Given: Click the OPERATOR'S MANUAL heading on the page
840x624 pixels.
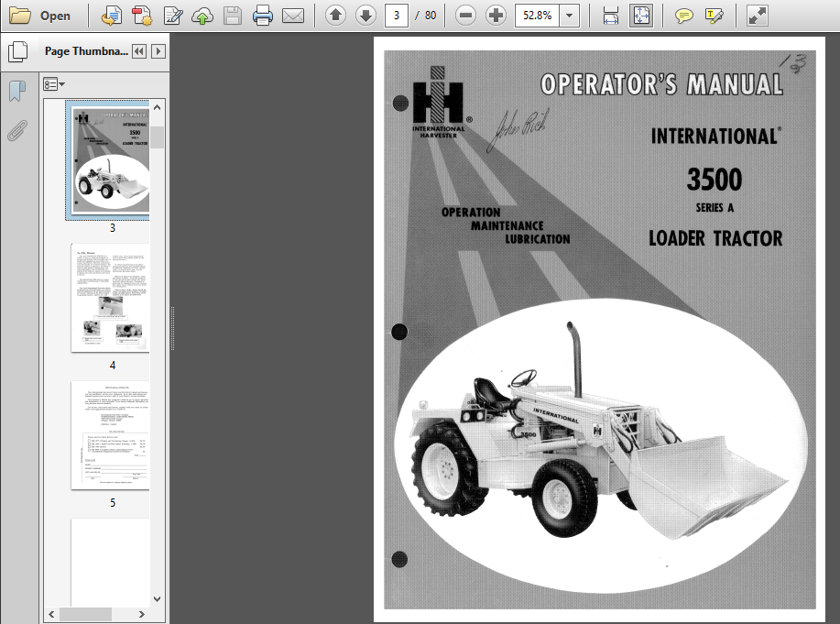Looking at the screenshot, I should click(x=661, y=84).
